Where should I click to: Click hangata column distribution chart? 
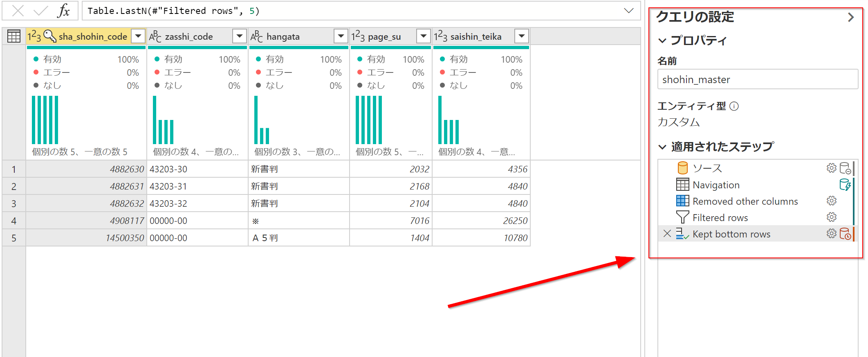[262, 120]
